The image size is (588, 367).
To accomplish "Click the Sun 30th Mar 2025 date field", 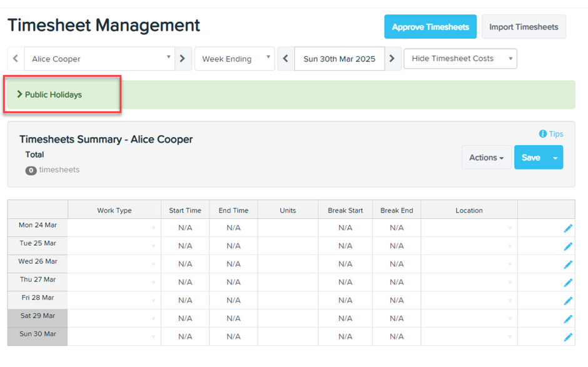I will pos(339,59).
